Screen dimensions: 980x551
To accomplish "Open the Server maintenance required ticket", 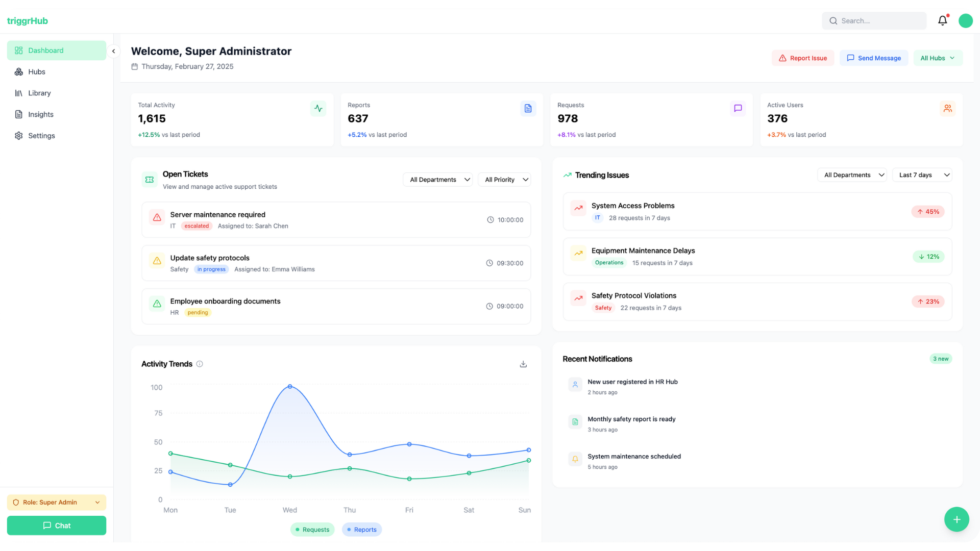I will (x=336, y=220).
